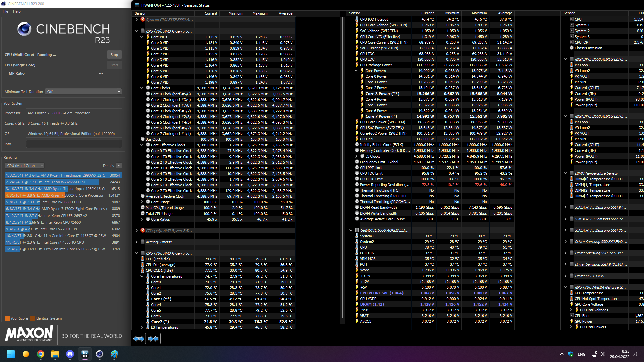Open the File menu
This screenshot has width=644, height=362.
[x=5, y=11]
